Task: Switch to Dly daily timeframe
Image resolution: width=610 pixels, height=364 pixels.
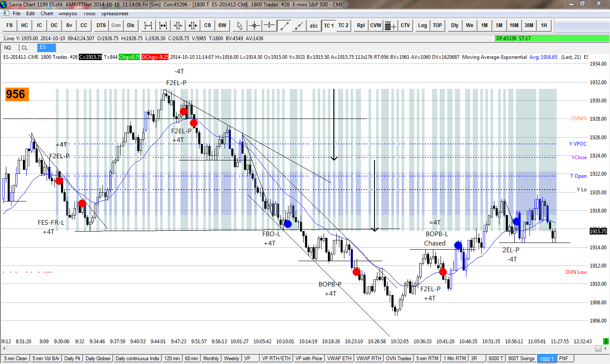Action: pos(455,25)
